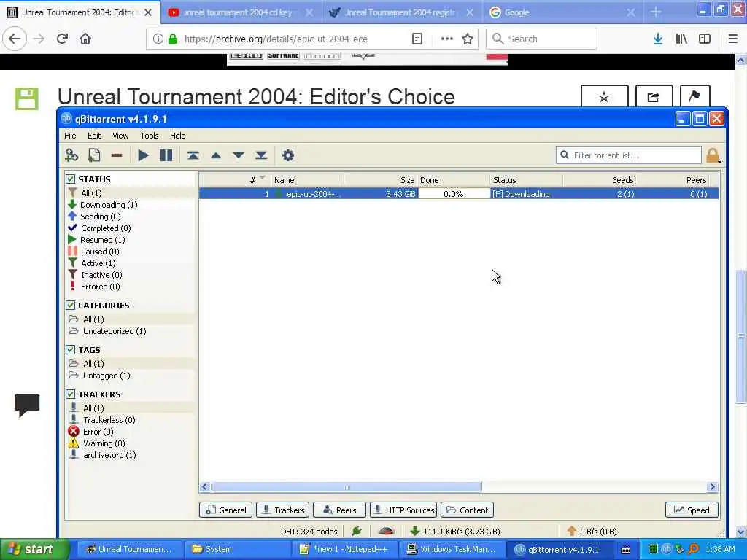Click the archive.org favorite star button
This screenshot has width=747, height=560.
pos(604,97)
